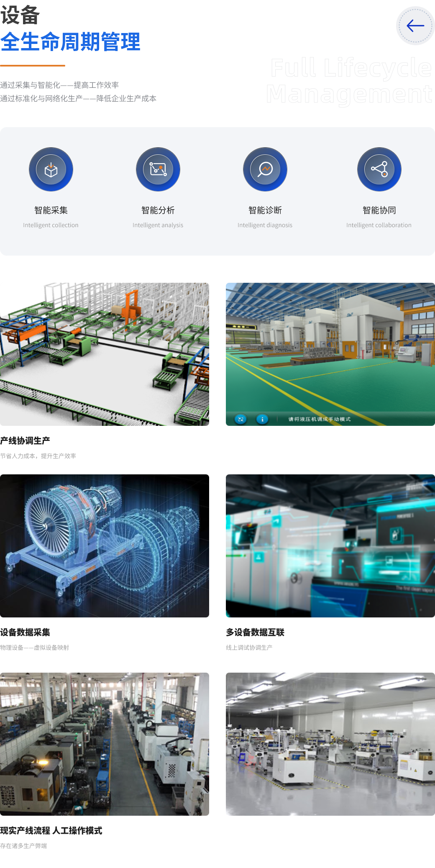Select the 智能诊断 diagnosis icon
The height and width of the screenshot is (868, 435).
(x=265, y=169)
